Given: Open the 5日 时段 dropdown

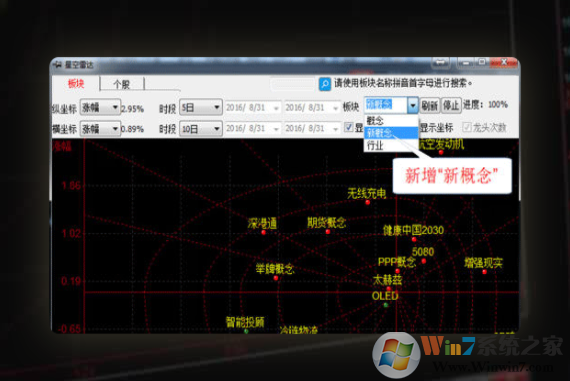Looking at the screenshot, I should 201,107.
